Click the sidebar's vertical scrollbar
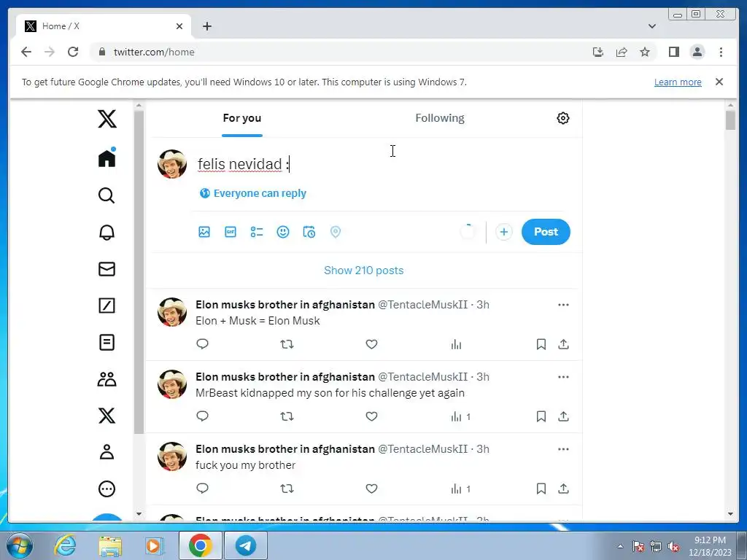This screenshot has width=747, height=560. click(x=139, y=272)
